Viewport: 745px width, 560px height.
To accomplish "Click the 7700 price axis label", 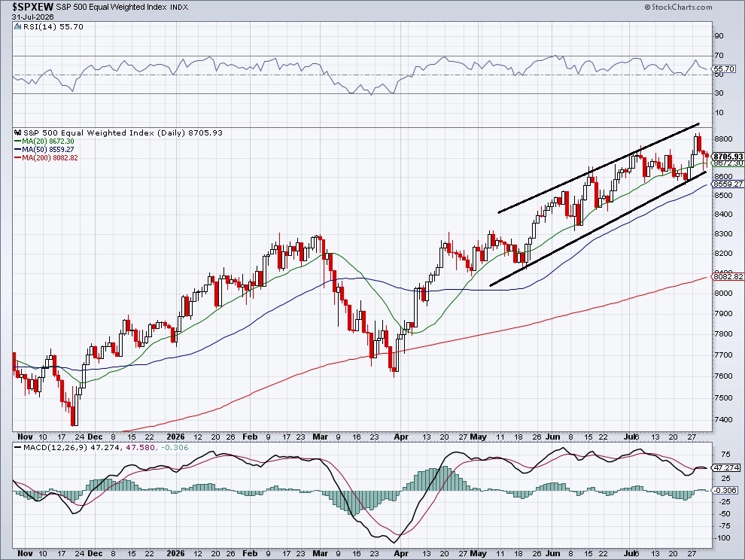I will pyautogui.click(x=723, y=355).
